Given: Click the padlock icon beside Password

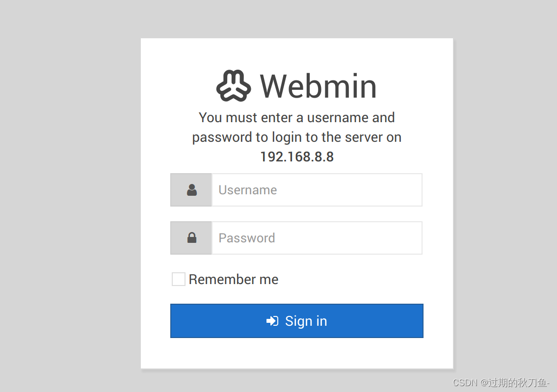Looking at the screenshot, I should point(192,237).
